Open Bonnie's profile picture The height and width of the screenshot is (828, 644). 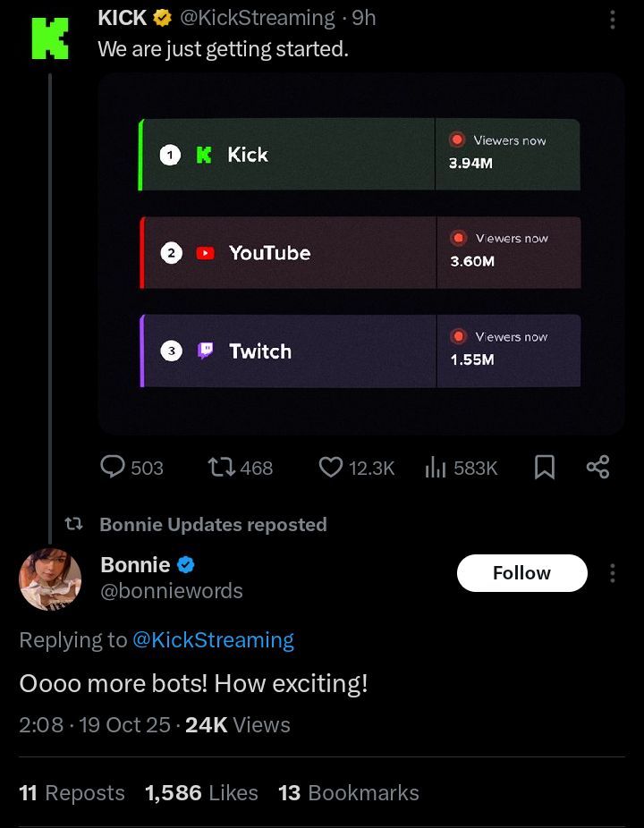[50, 579]
